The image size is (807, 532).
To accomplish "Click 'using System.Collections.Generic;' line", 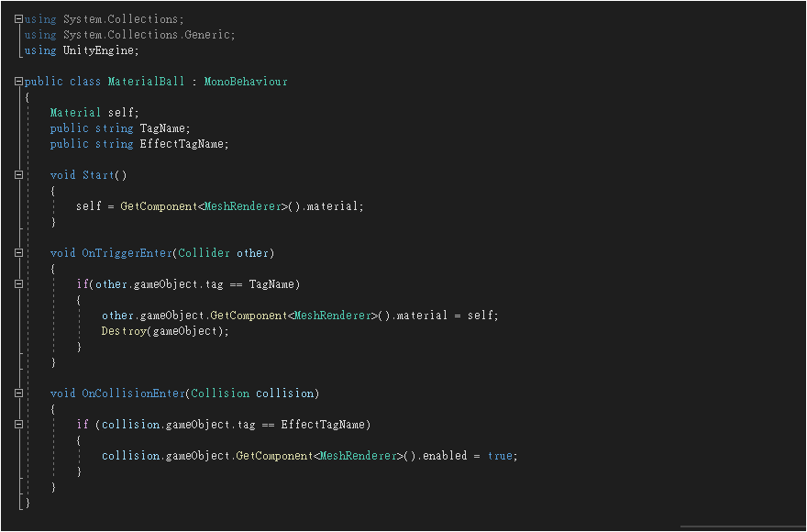I will click(129, 35).
